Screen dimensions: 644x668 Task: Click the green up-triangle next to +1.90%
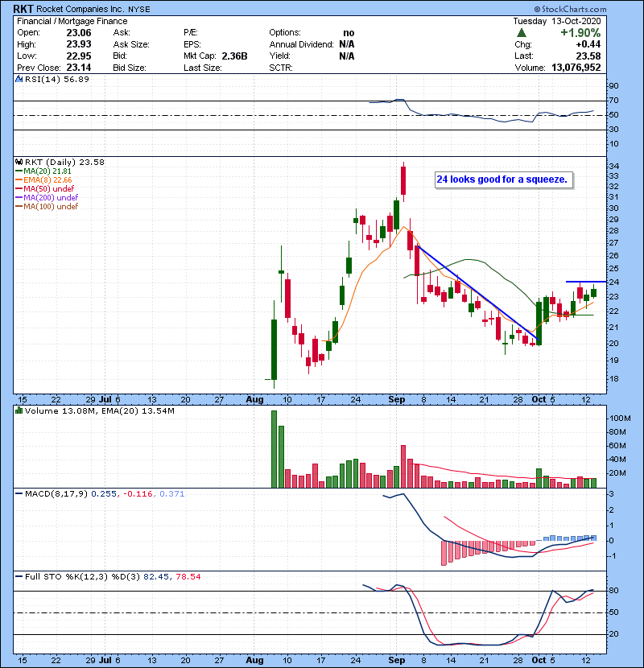point(522,32)
